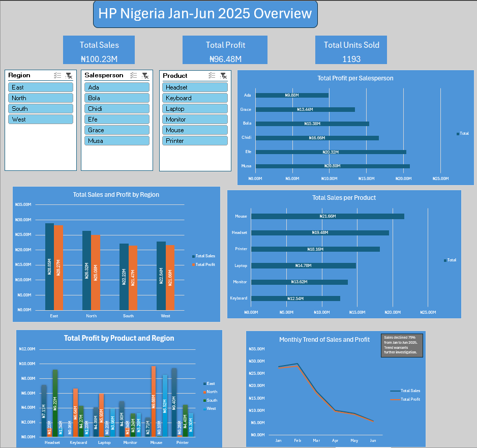Viewport: 477px width, 448px height.
Task: Select Total Profit by Product and Region title
Action: point(119,338)
